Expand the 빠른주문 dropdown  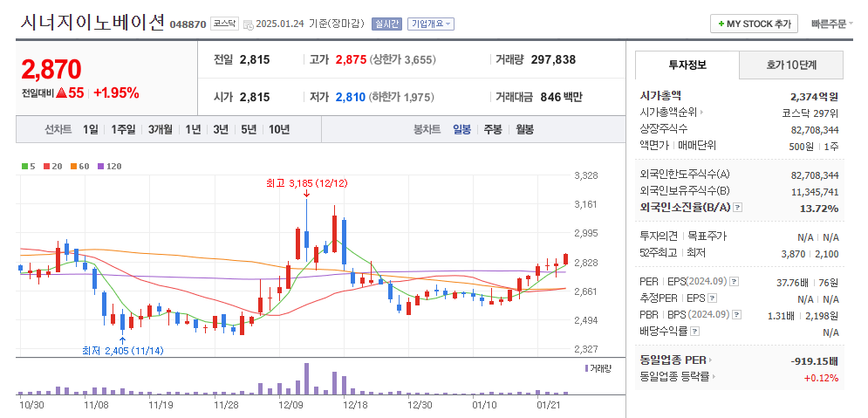point(832,24)
